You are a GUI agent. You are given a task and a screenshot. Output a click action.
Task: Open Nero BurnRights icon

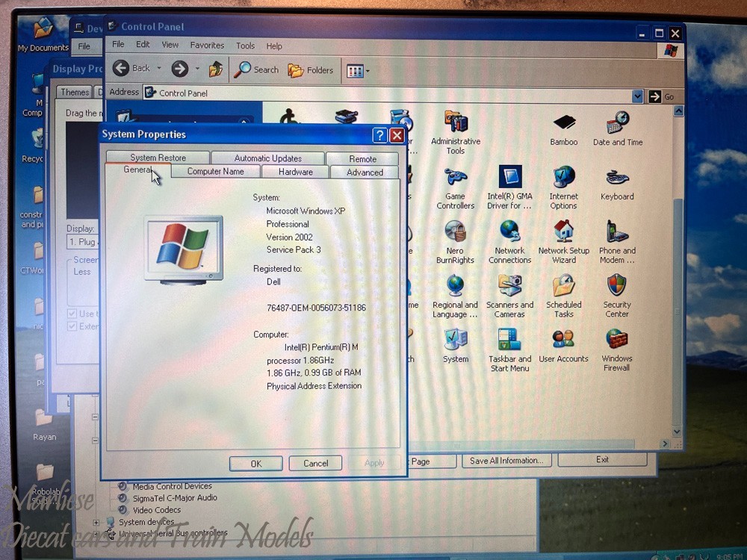click(455, 243)
